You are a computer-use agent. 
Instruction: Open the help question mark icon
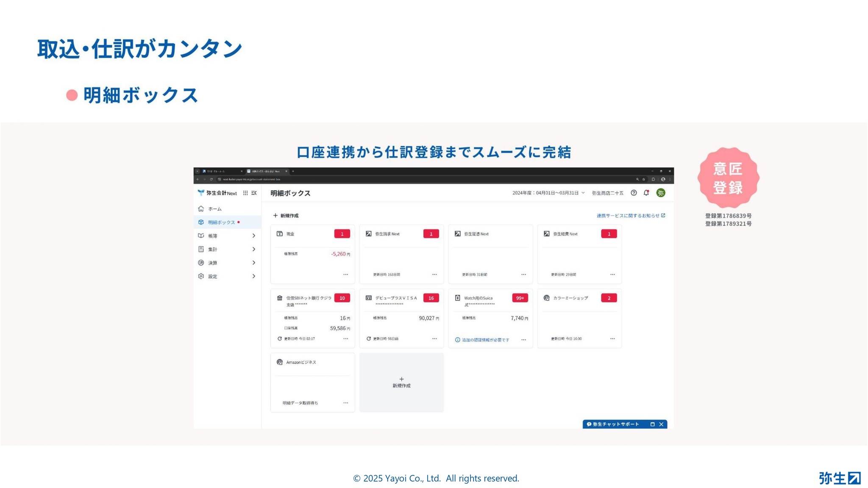tap(634, 193)
